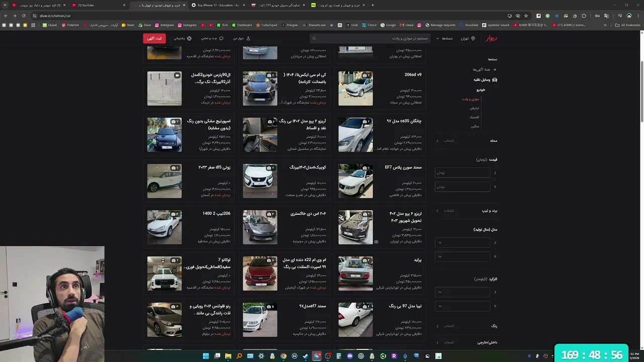The image size is (644, 362).
Task: Open the 206sd v9 listing
Action: tap(380, 88)
